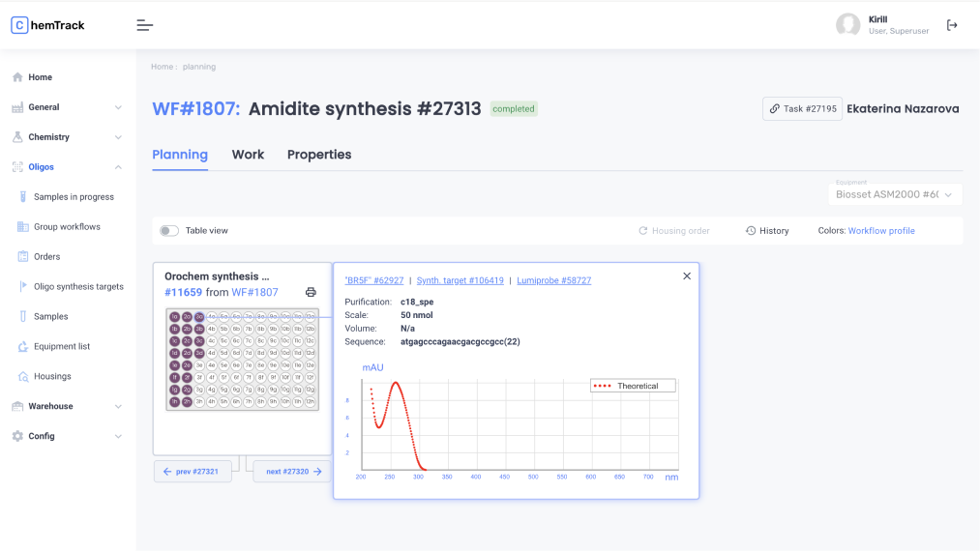Collapse the Oligos menu chevron

pyautogui.click(x=118, y=167)
